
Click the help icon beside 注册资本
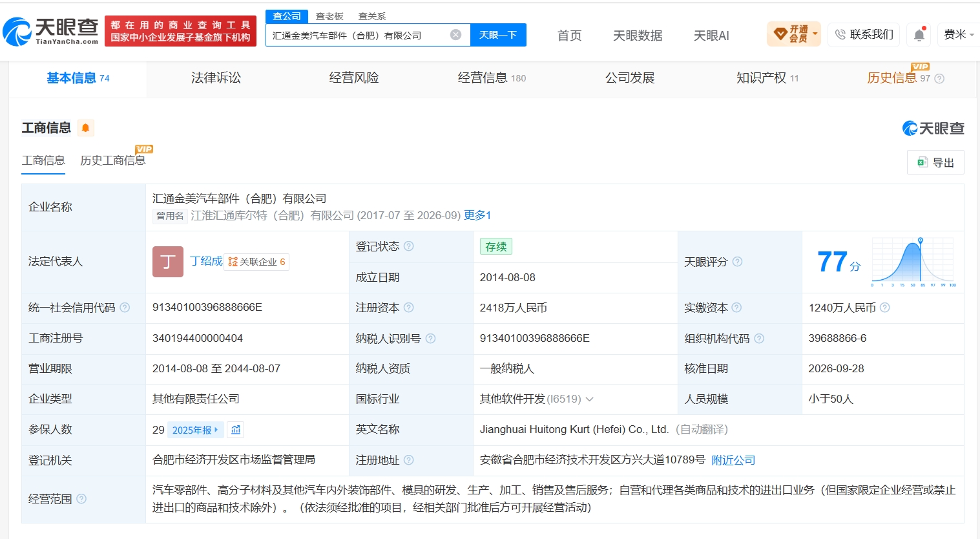point(409,308)
